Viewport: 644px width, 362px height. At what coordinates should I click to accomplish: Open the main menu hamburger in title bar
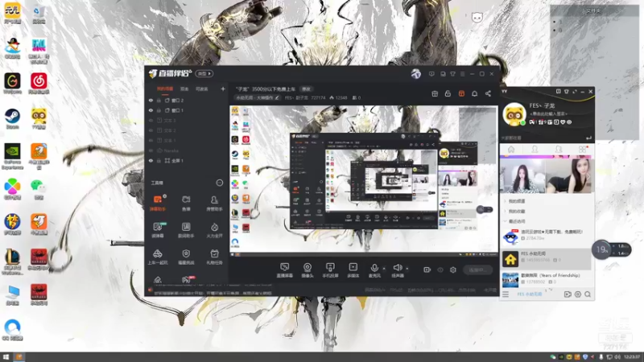pos(462,74)
